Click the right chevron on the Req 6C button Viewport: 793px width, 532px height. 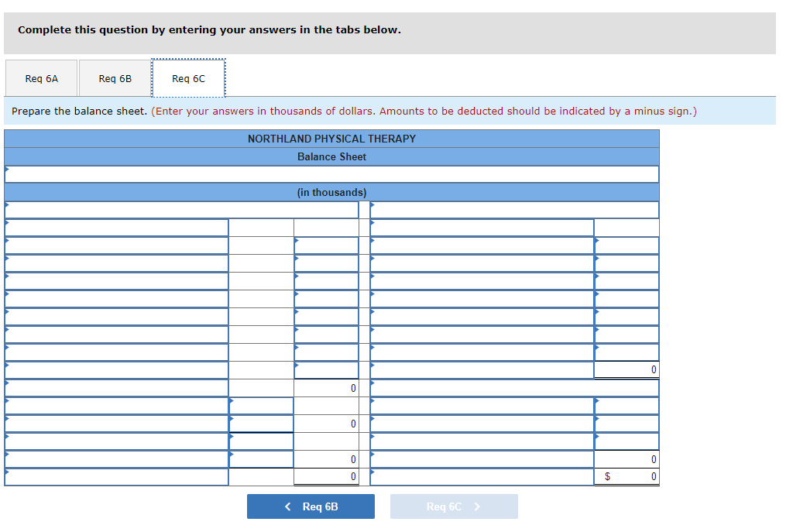(x=477, y=506)
